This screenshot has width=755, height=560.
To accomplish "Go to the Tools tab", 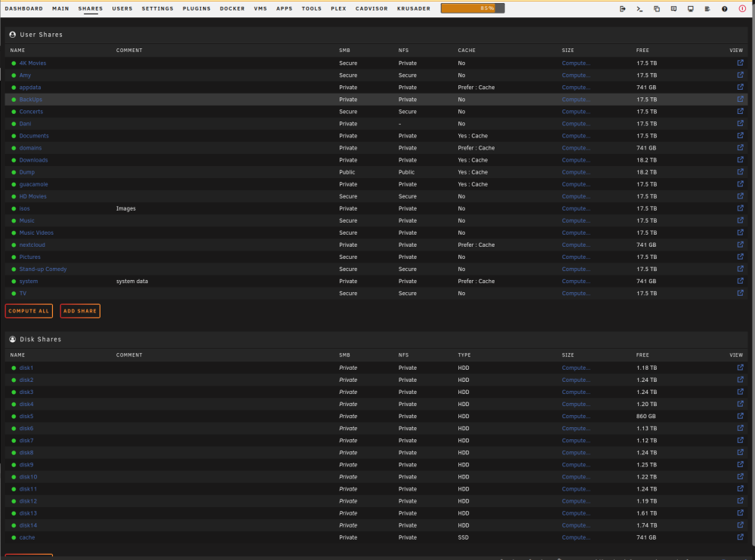I will (312, 8).
